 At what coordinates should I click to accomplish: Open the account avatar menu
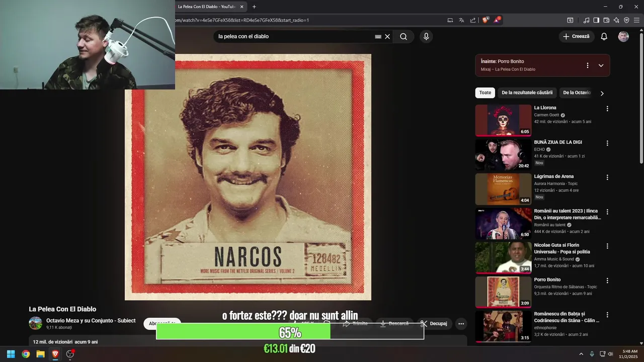[623, 36]
